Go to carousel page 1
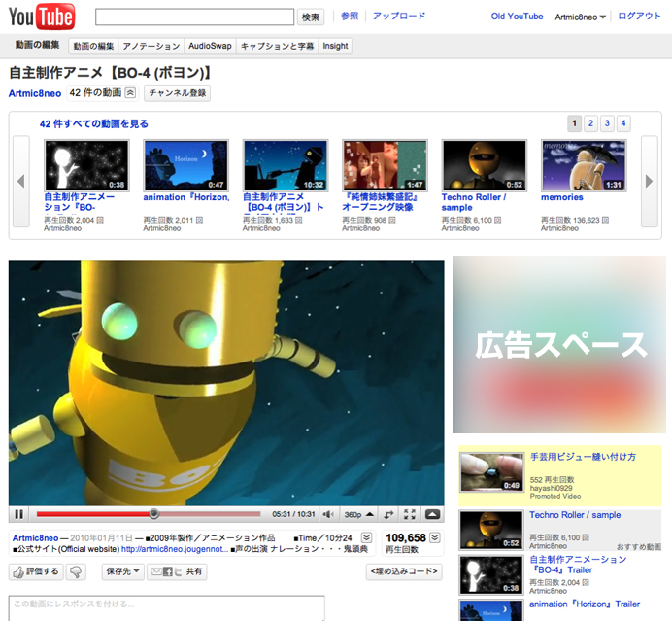Viewport: 672px width, 621px height. click(x=574, y=123)
